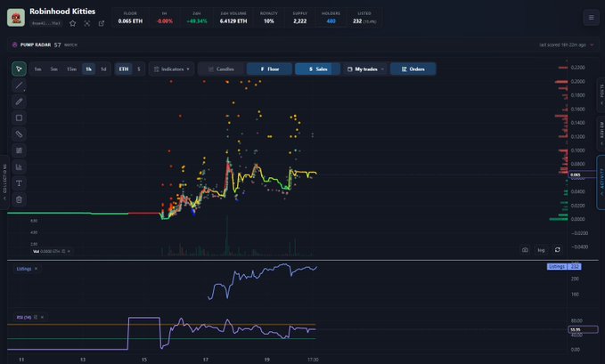Screen dimensions: 605x364
Task: Select the ruler measure tool
Action: pos(19,134)
